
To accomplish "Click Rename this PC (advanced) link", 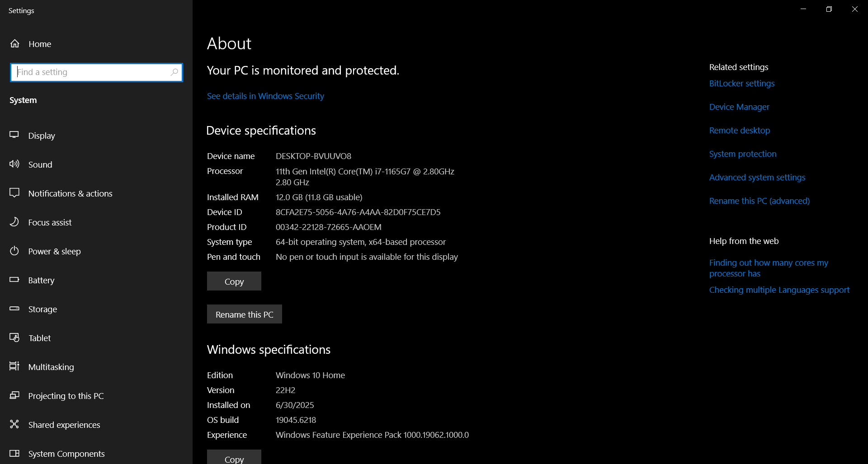I will pyautogui.click(x=759, y=201).
